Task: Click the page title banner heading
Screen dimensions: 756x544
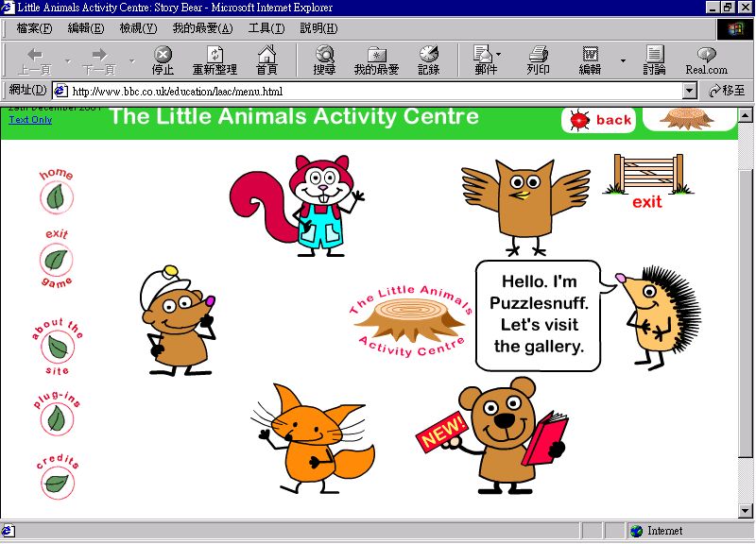Action: click(294, 116)
